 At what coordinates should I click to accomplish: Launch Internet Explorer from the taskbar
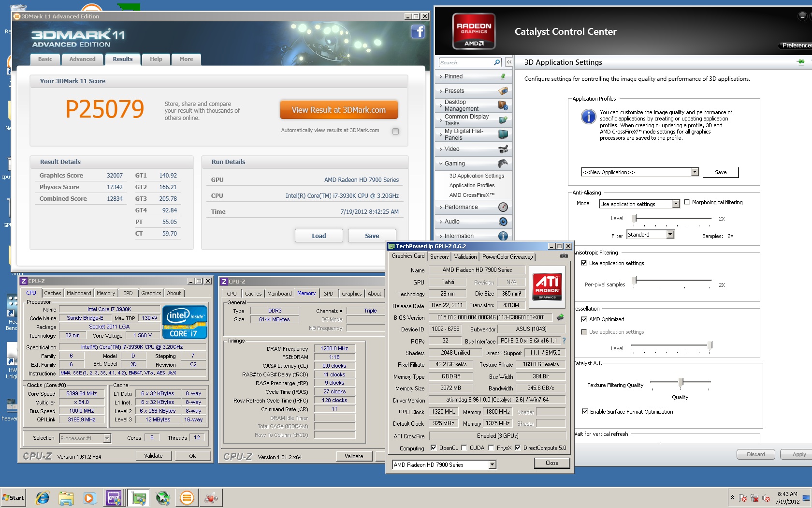point(43,497)
